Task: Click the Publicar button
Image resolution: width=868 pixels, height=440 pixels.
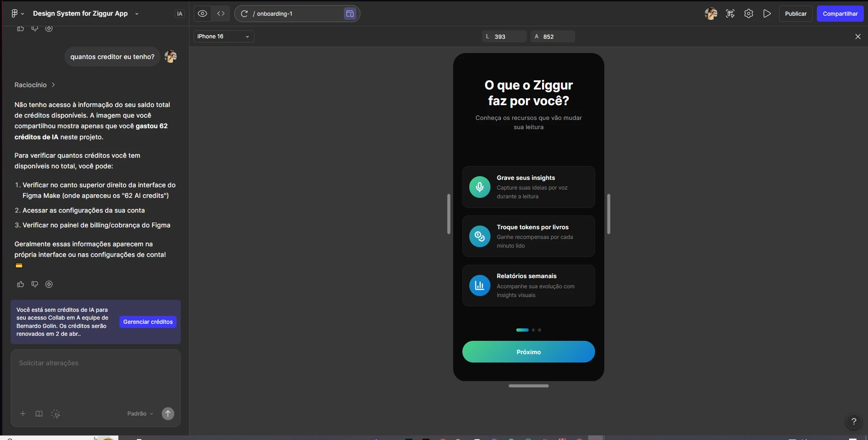Action: pyautogui.click(x=796, y=14)
